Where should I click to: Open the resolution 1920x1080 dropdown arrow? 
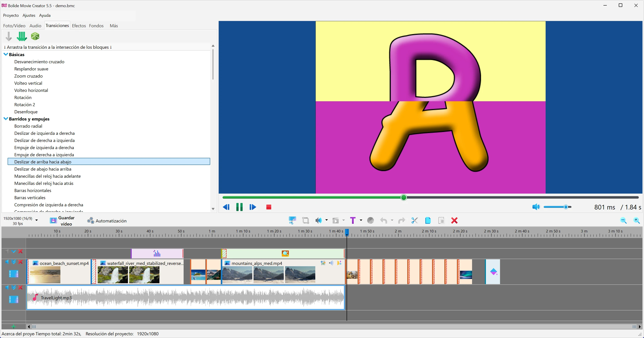36,220
